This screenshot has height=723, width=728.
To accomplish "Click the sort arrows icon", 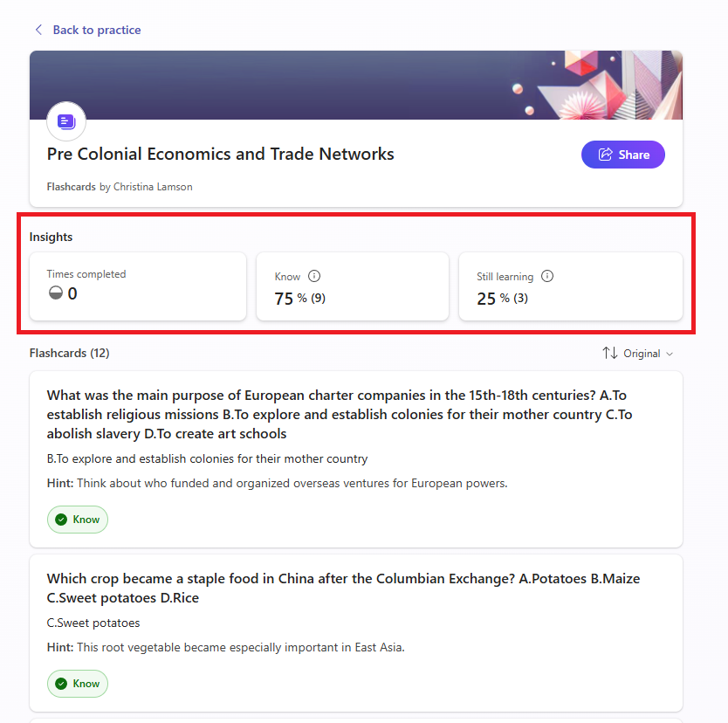I will click(x=609, y=354).
